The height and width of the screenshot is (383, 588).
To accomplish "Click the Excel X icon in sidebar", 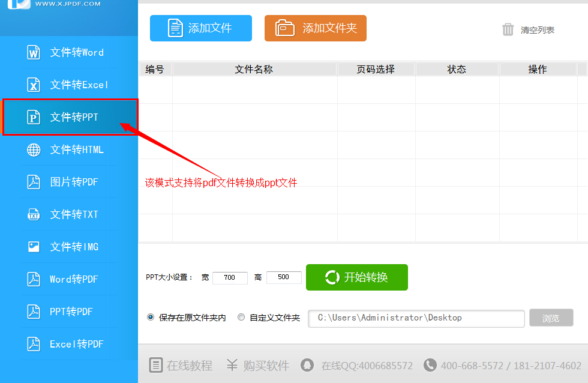I will [34, 85].
